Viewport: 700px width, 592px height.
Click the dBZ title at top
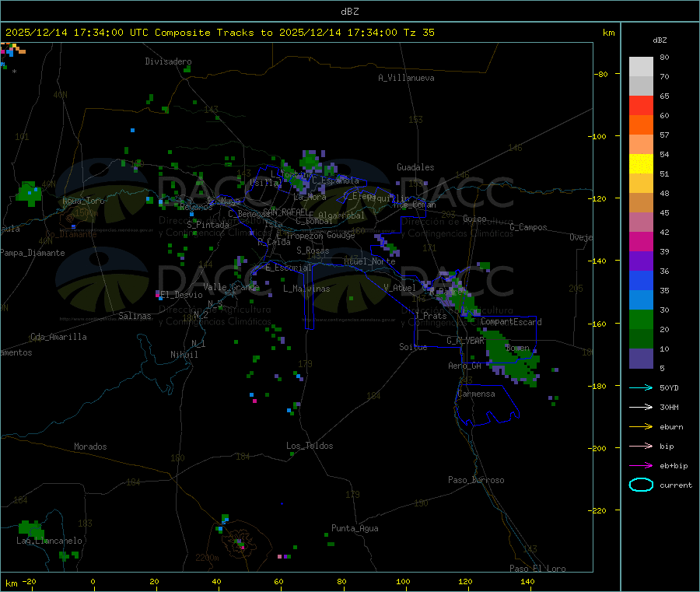(349, 11)
